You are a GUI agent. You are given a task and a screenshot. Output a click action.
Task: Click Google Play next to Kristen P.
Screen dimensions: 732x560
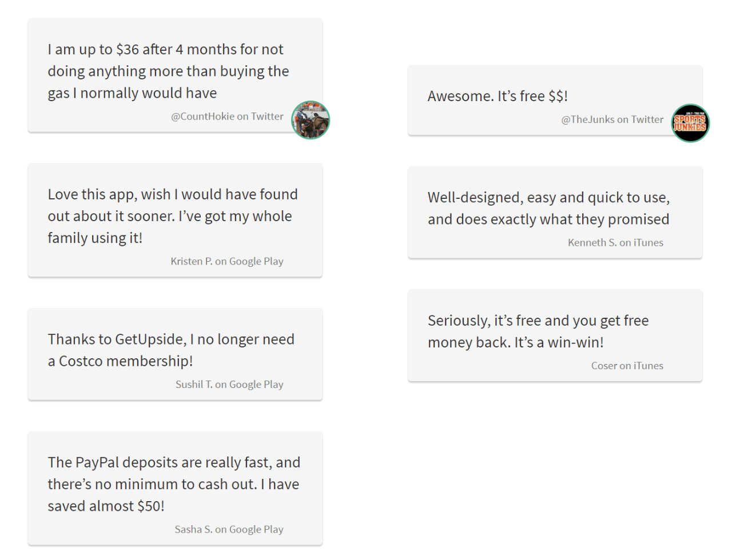(x=256, y=261)
